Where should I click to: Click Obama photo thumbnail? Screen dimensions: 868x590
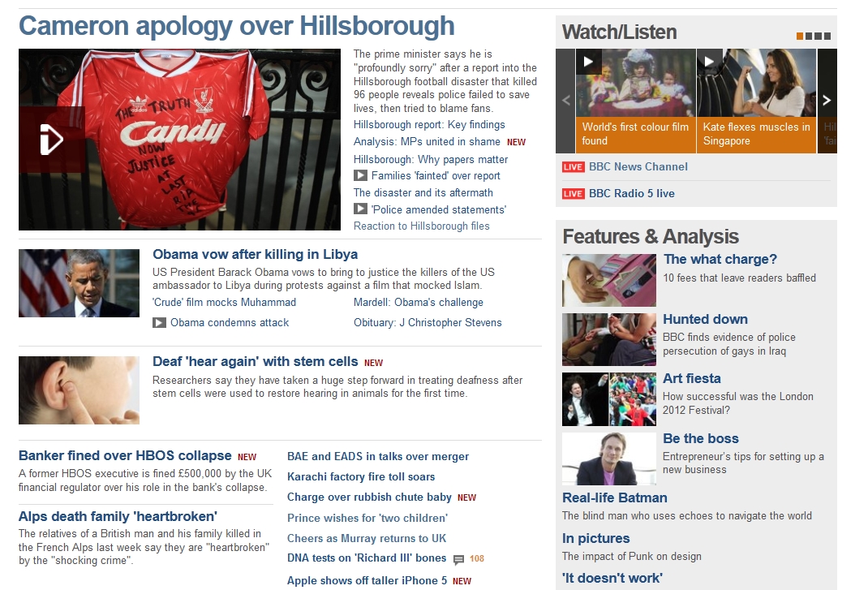click(79, 283)
